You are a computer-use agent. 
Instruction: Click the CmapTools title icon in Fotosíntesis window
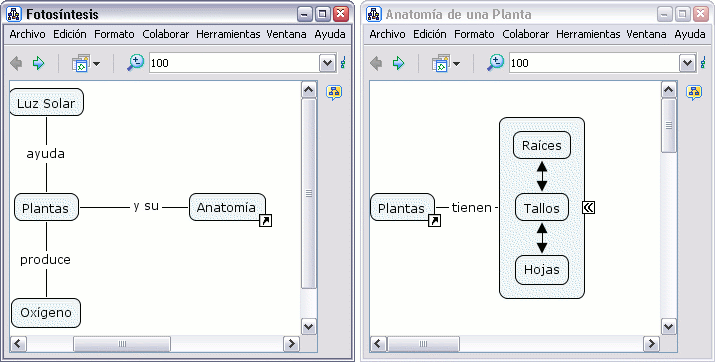14,14
